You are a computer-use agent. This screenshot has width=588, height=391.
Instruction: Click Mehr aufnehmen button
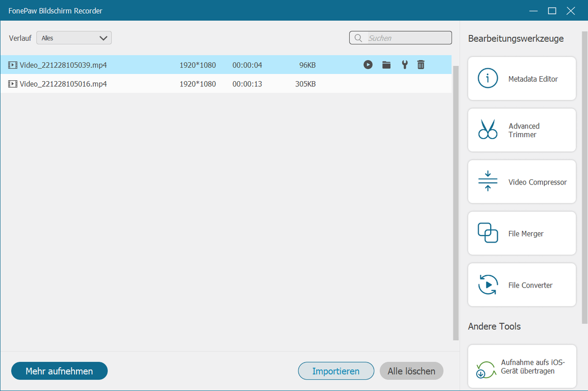[x=59, y=371]
